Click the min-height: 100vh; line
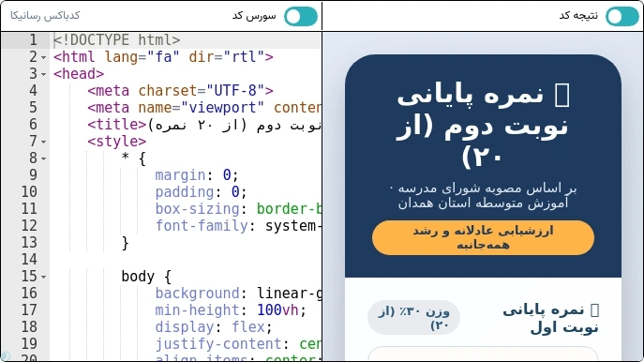 (x=231, y=309)
